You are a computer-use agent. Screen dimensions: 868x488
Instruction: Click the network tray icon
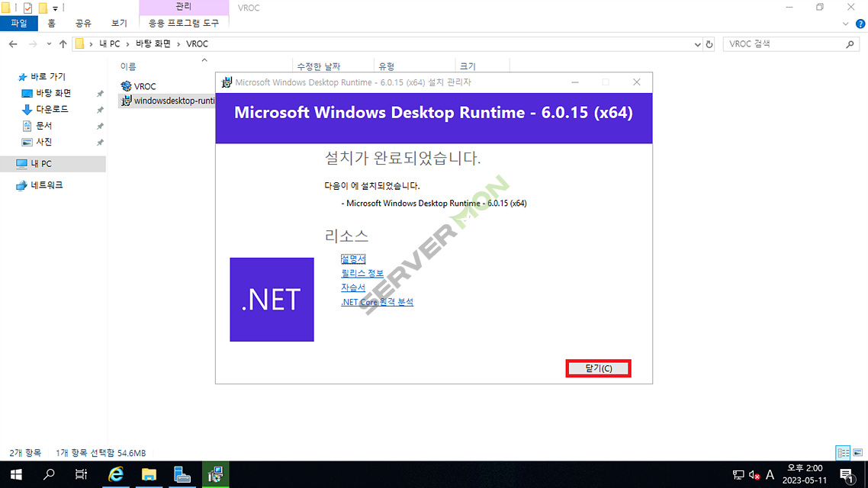point(738,475)
